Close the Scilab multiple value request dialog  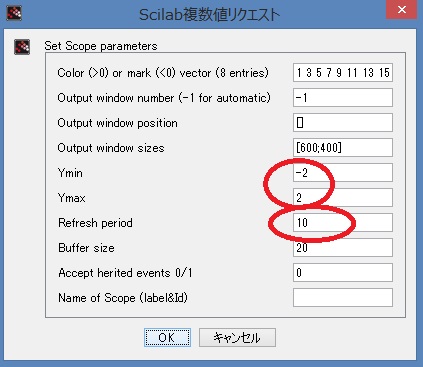pyautogui.click(x=401, y=10)
